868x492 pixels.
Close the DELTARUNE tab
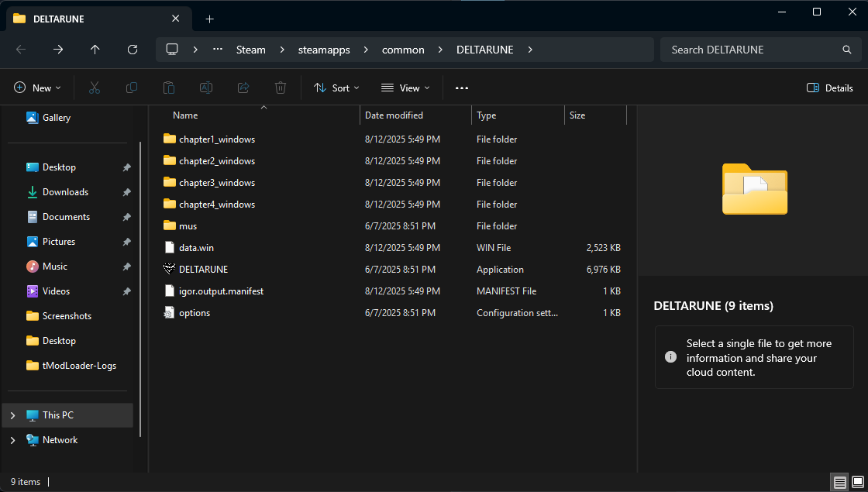tap(175, 19)
